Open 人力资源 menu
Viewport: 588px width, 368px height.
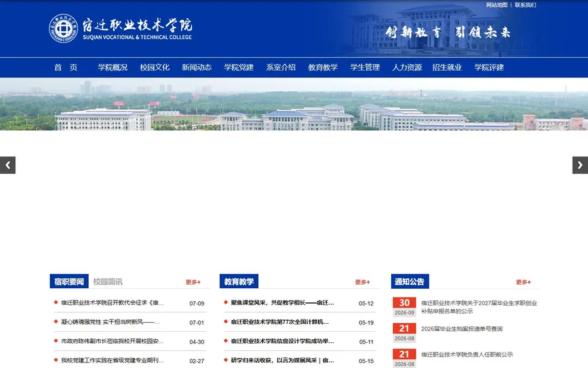pyautogui.click(x=407, y=67)
